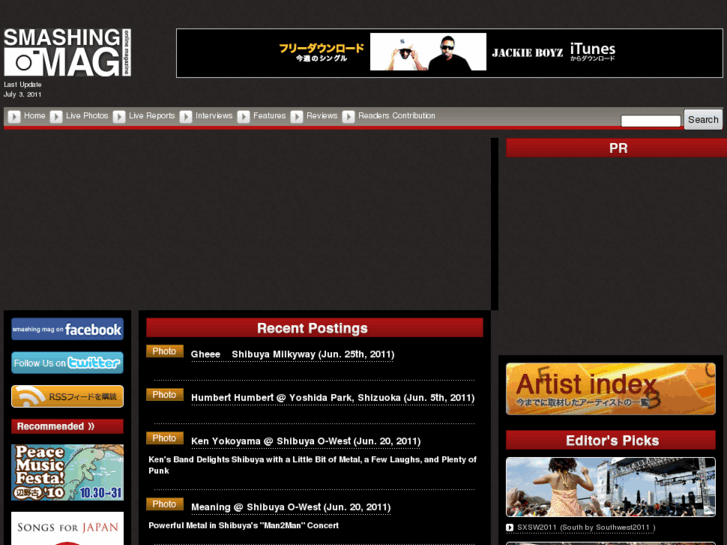Click the Recommended heading button

point(68,426)
